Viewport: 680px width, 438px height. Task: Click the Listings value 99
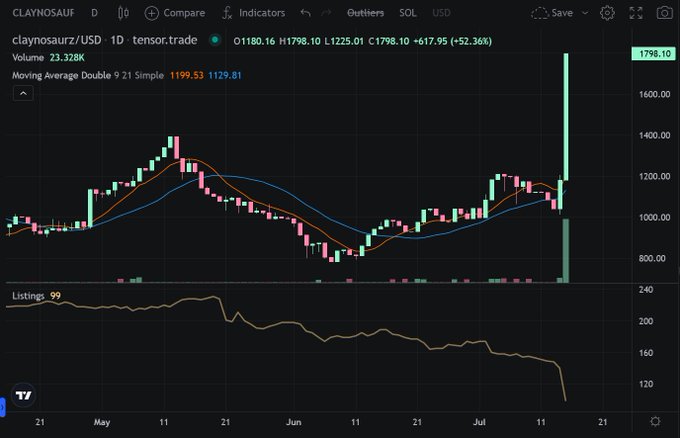pos(55,296)
